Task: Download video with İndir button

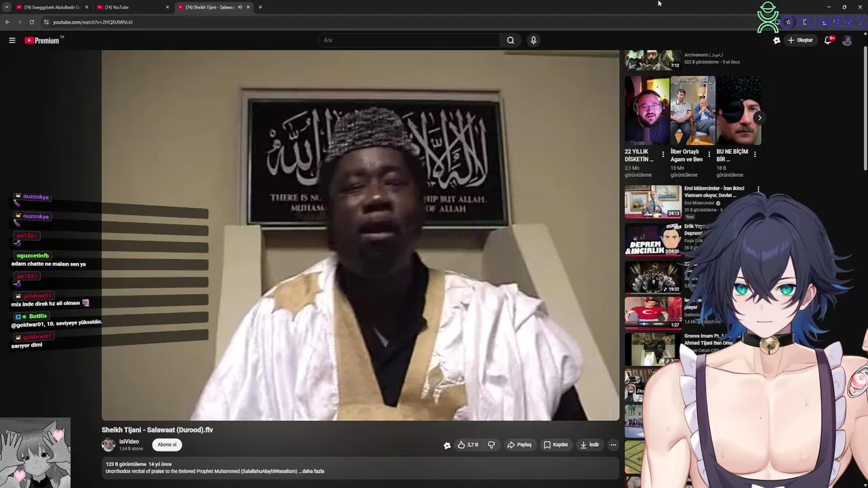Action: [x=589, y=445]
